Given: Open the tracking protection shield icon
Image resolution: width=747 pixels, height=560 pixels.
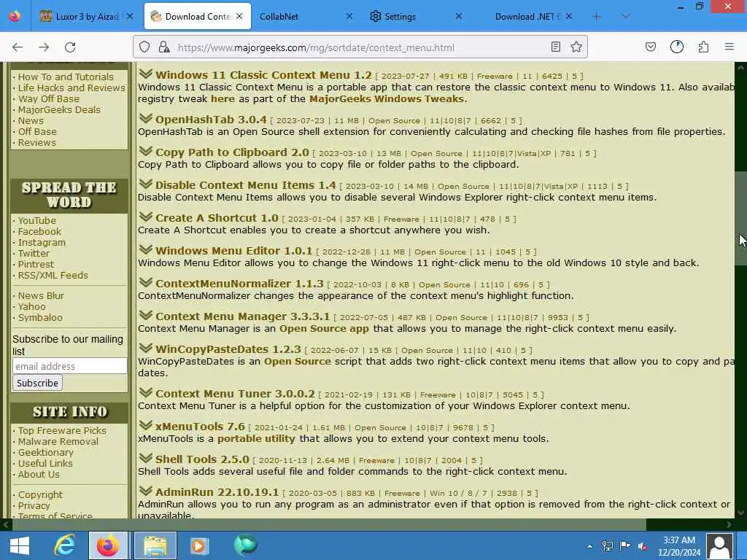Looking at the screenshot, I should [x=145, y=47].
